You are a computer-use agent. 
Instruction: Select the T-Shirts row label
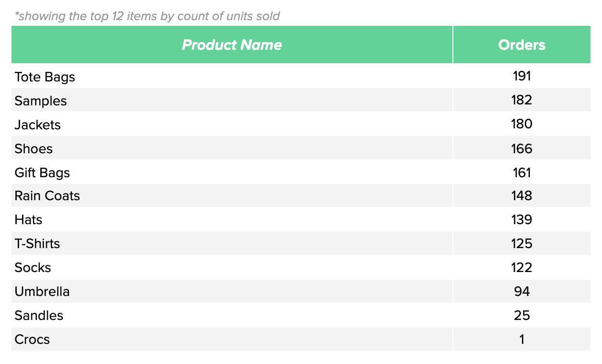click(37, 243)
